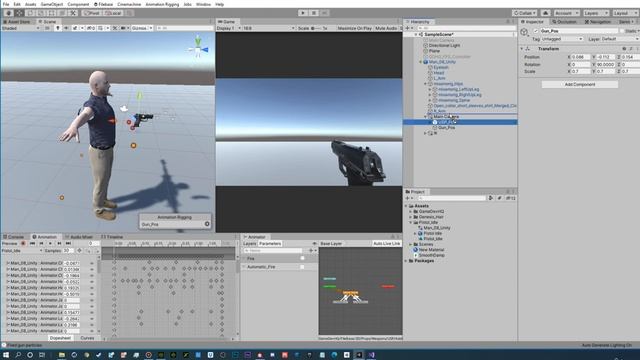Toggle Local handle rotation mode
Screen dimensions: 640x360
pyautogui.click(x=113, y=13)
